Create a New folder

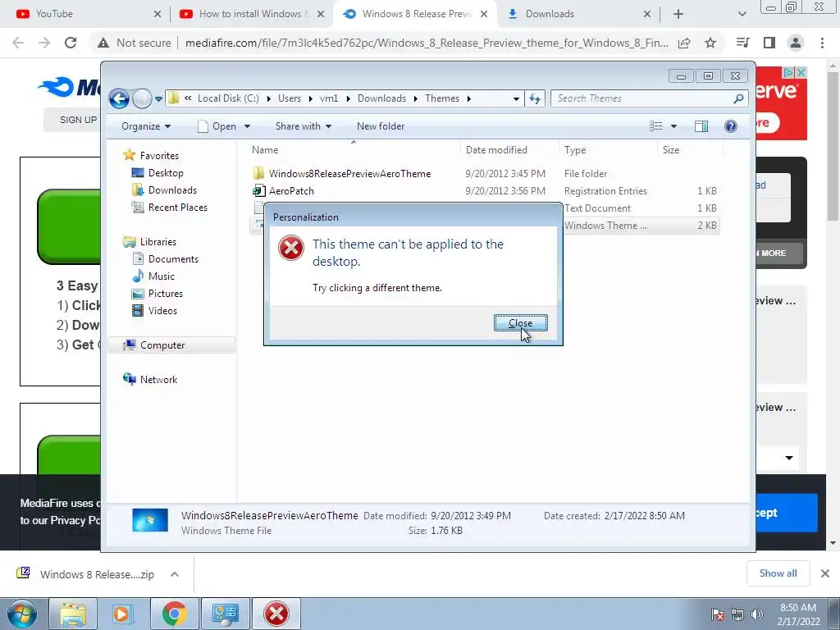tap(381, 126)
